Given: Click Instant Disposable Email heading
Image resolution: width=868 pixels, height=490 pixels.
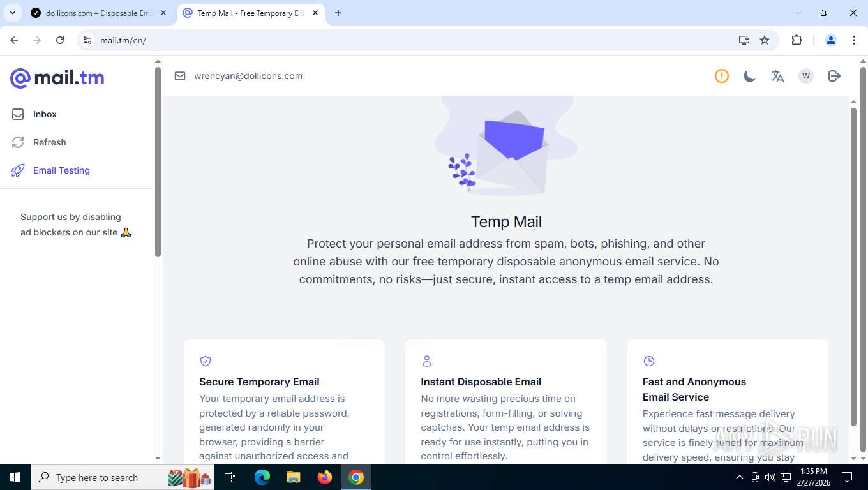Looking at the screenshot, I should point(481,382).
